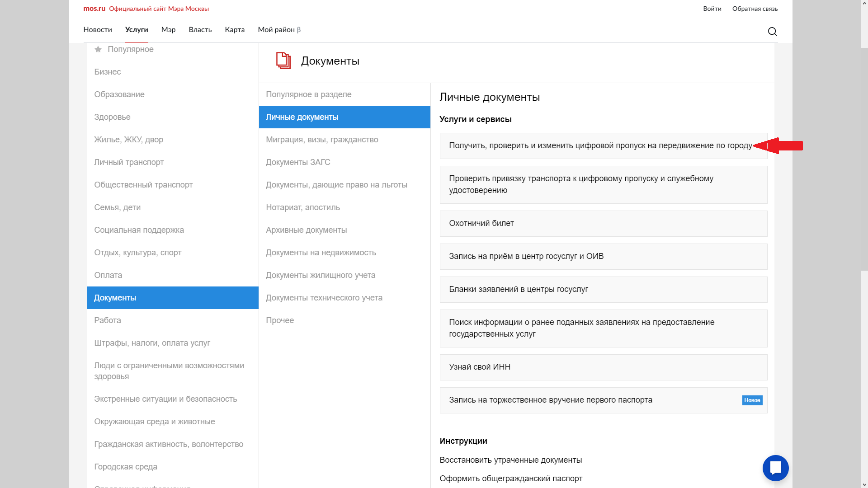
Task: Open Личный транспорт category
Action: pyautogui.click(x=129, y=162)
